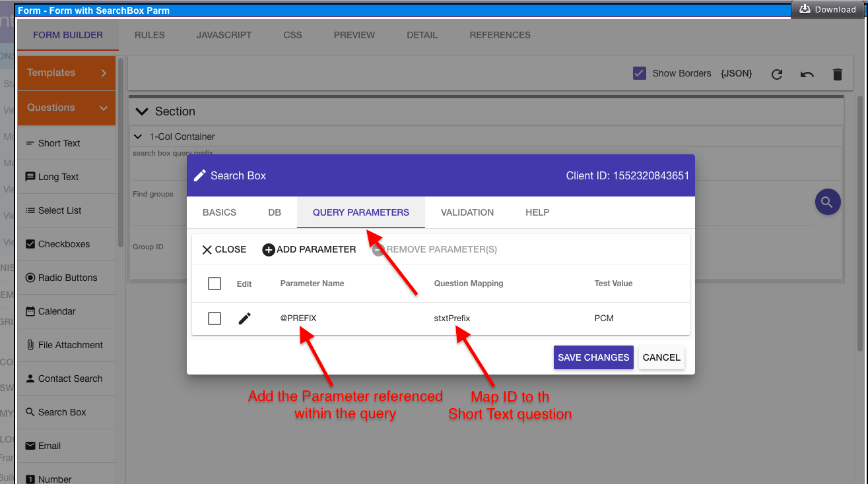
Task: Open the JAVASCRIPT tab
Action: (x=224, y=35)
